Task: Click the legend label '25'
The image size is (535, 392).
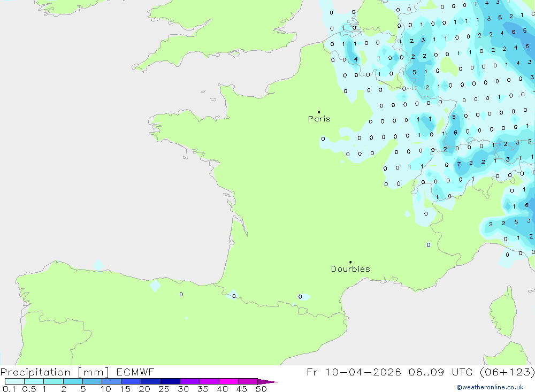Action: tap(164, 389)
